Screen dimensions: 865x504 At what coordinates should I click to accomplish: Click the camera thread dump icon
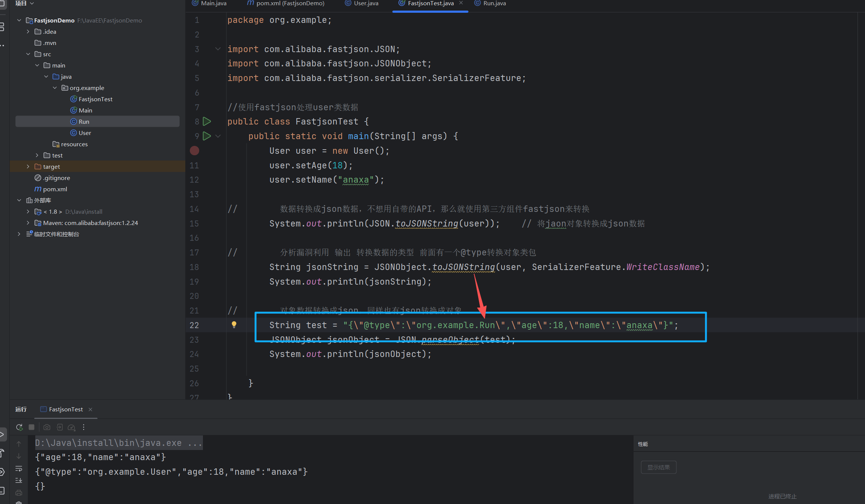[x=47, y=427]
